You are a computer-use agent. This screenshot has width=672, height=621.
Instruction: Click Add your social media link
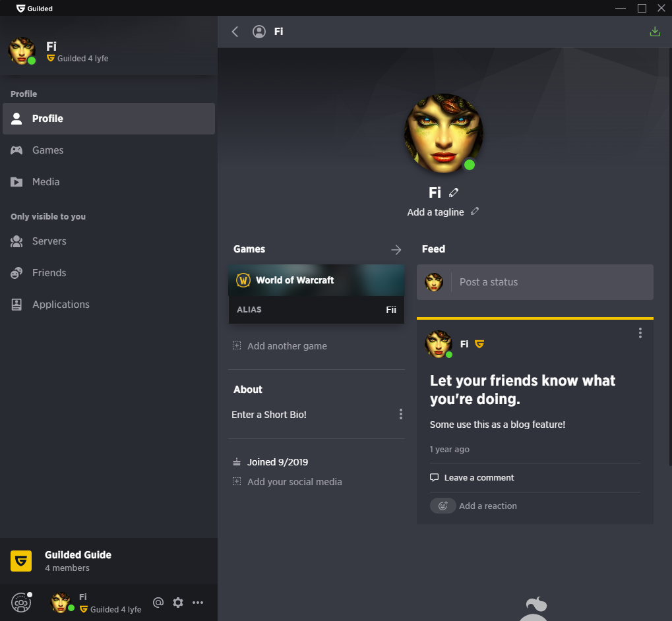coord(294,482)
